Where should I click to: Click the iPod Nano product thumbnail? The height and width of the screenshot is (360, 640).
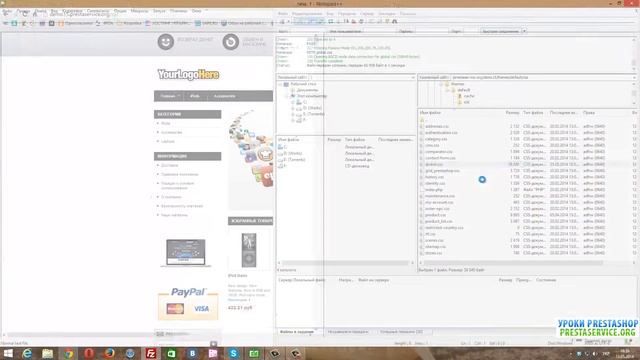pos(249,250)
